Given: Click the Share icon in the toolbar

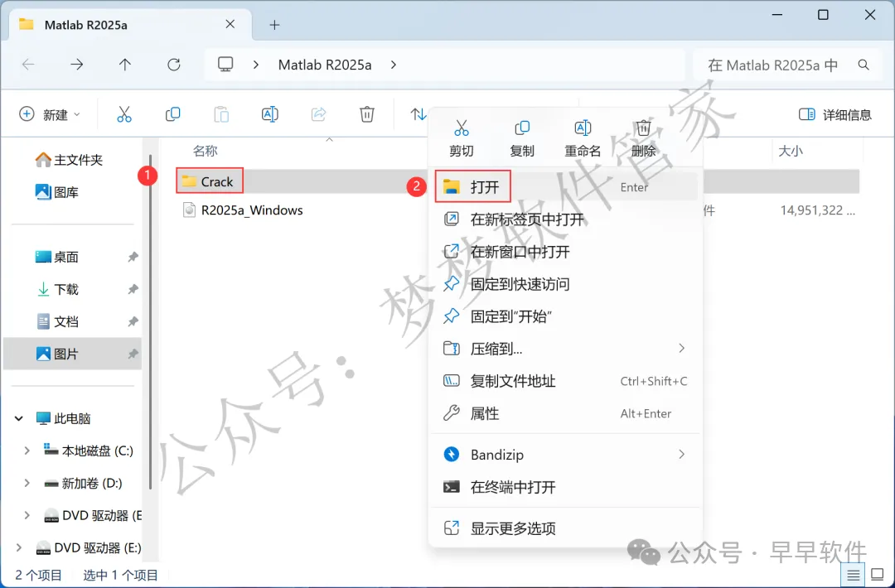Looking at the screenshot, I should [318, 114].
